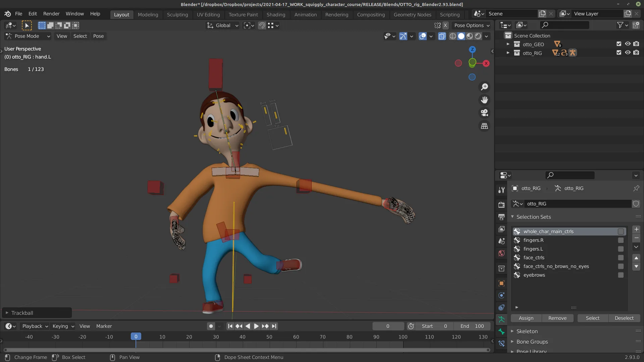Open Pose Mode dropdown

tap(28, 36)
